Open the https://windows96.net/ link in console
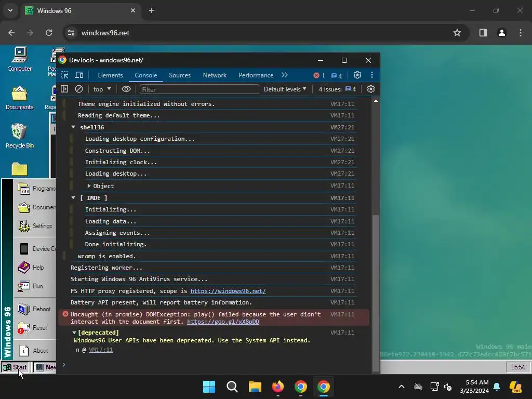Image resolution: width=532 pixels, height=399 pixels. coord(228,291)
